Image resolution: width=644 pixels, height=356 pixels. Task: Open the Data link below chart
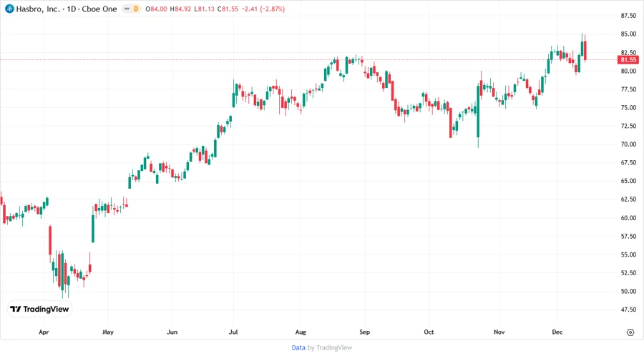click(x=298, y=348)
